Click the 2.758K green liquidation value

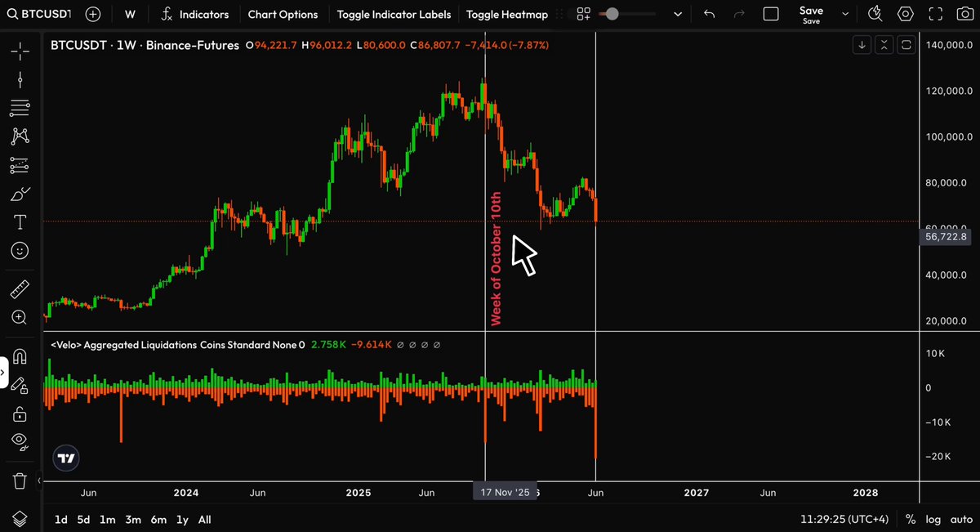click(x=329, y=345)
